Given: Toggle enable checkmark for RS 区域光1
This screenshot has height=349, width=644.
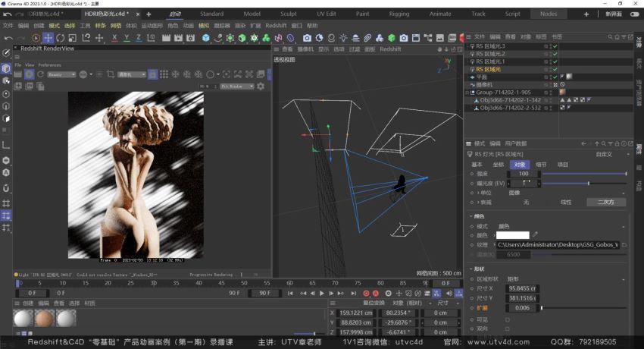Looking at the screenshot, I should coord(555,61).
